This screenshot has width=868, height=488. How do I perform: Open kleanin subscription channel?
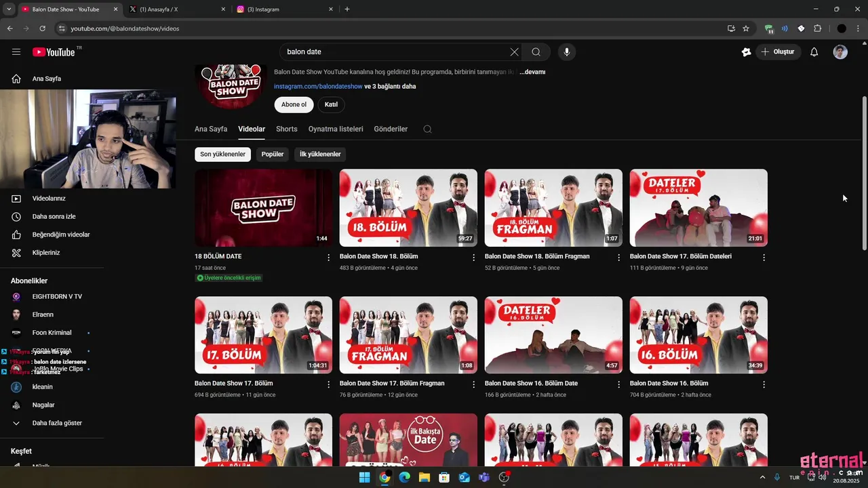click(42, 387)
